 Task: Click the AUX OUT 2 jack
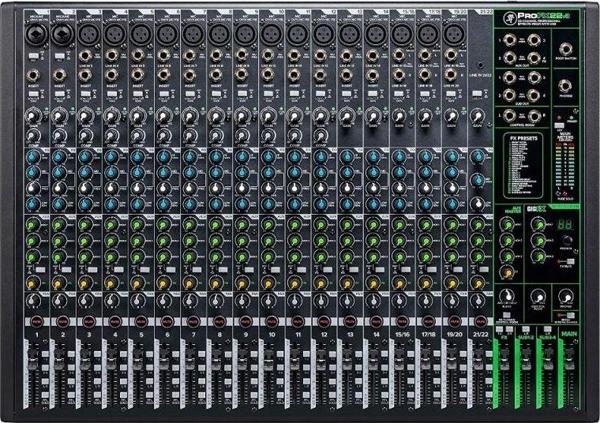click(534, 40)
